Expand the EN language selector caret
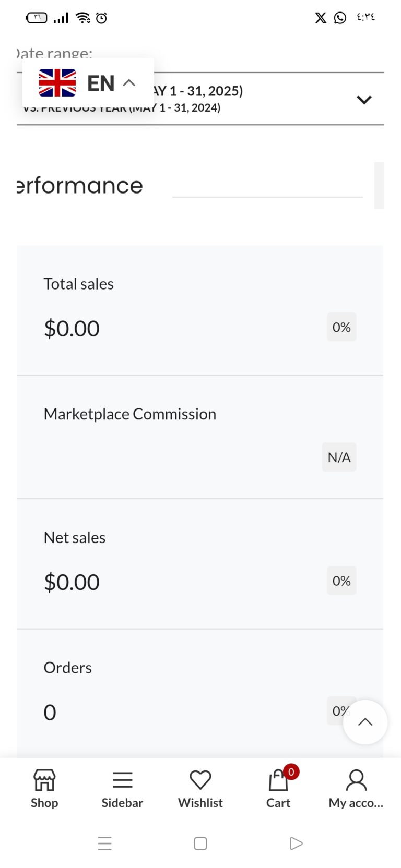 pyautogui.click(x=129, y=83)
